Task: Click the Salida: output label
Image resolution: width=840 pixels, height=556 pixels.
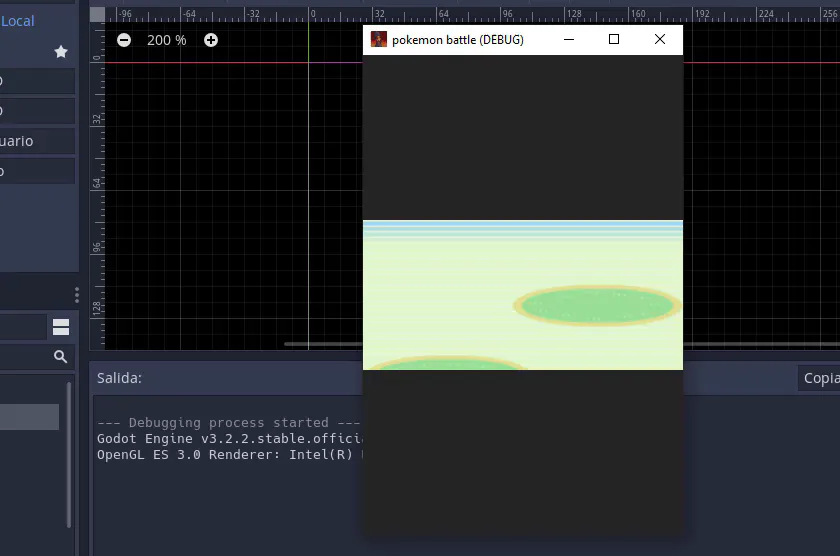Action: pyautogui.click(x=119, y=378)
